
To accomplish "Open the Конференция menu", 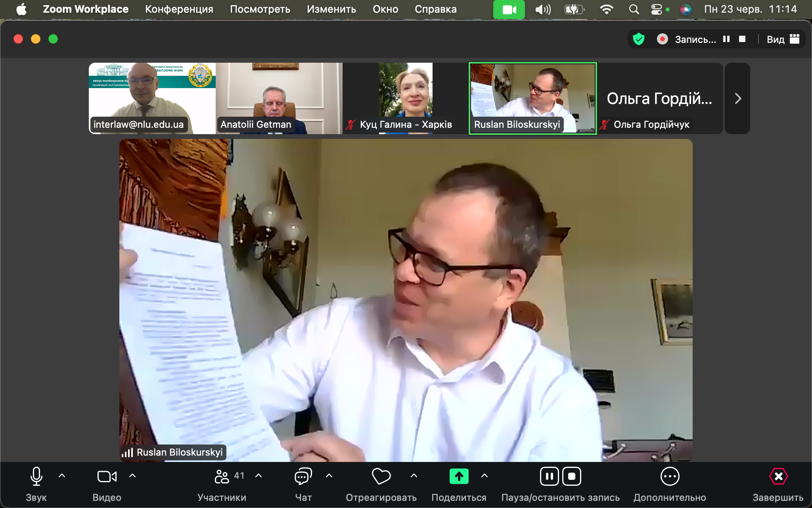I will pyautogui.click(x=179, y=9).
